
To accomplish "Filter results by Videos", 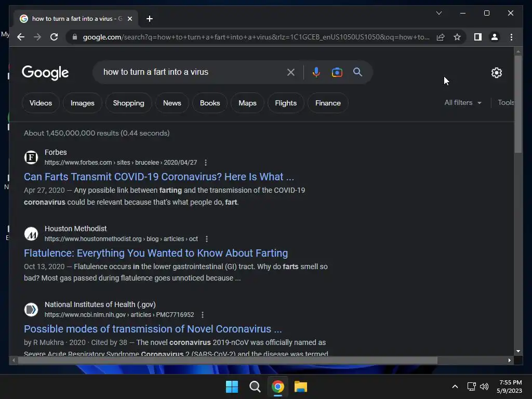I will pos(41,103).
